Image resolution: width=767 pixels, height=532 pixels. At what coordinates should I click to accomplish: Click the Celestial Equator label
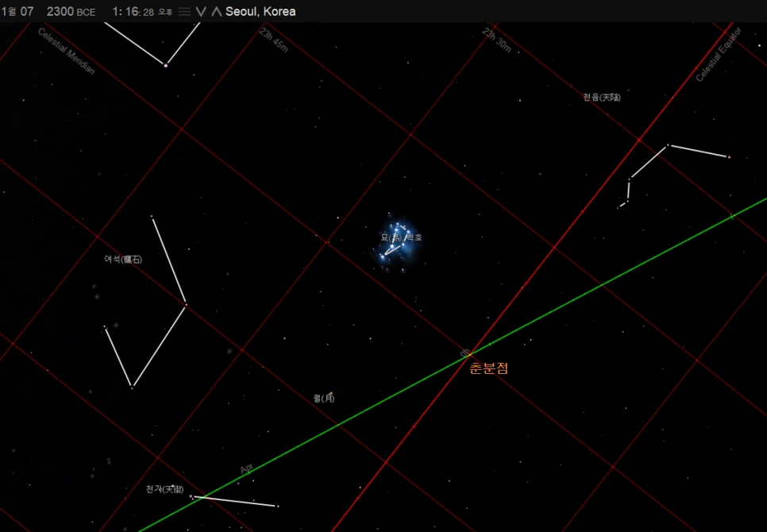tap(719, 55)
